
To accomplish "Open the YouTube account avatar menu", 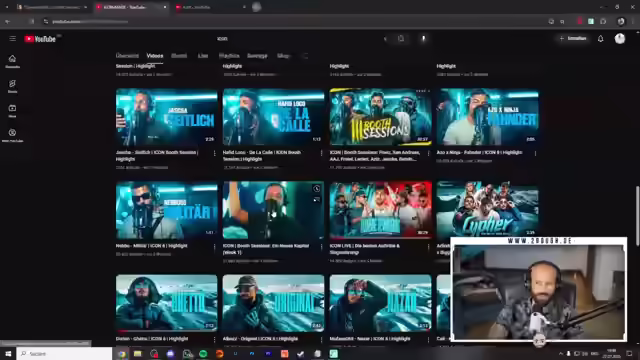I will pos(620,38).
